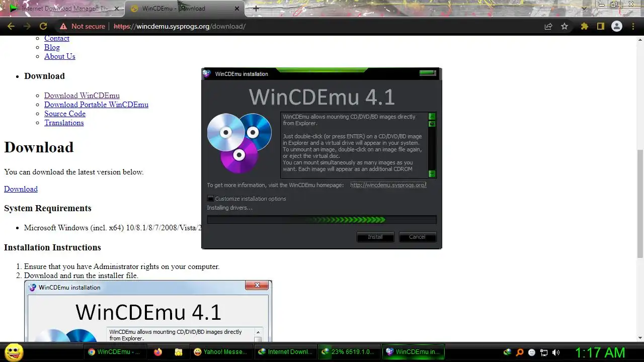644x362 pixels.
Task: Open the Contact link
Action: (57, 38)
